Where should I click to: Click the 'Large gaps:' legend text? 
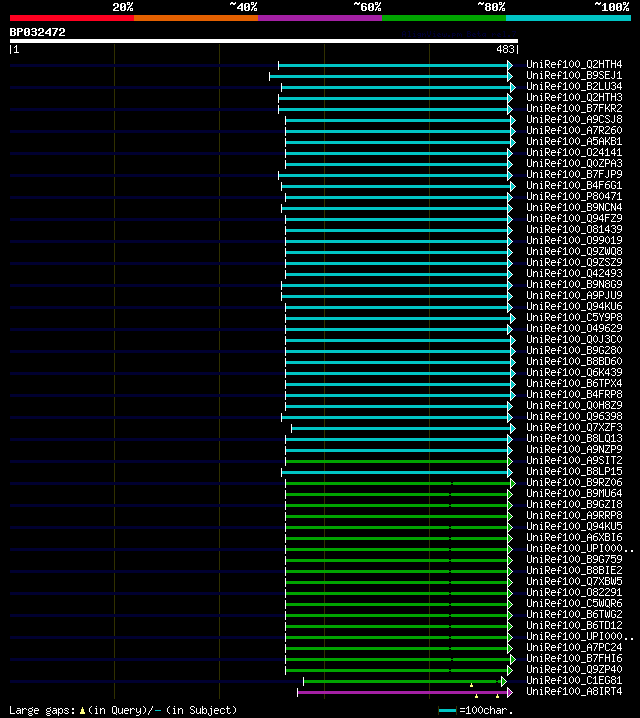[x=42, y=710]
